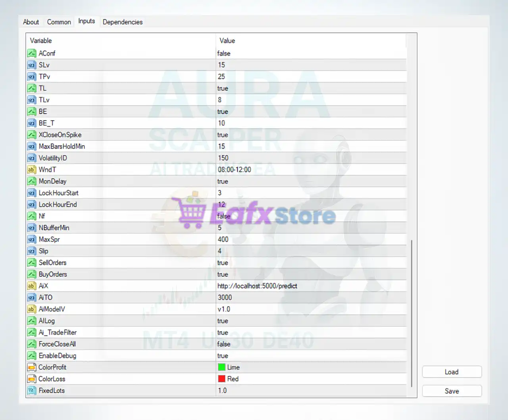Select the BE_T value 10
Viewport: 508px width, 420px height.
point(221,123)
